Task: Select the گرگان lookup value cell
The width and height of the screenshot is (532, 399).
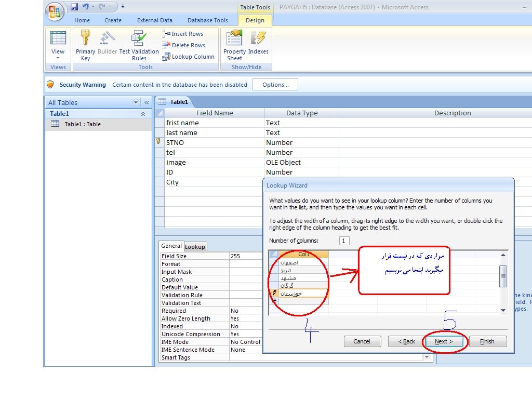Action: coord(303,286)
